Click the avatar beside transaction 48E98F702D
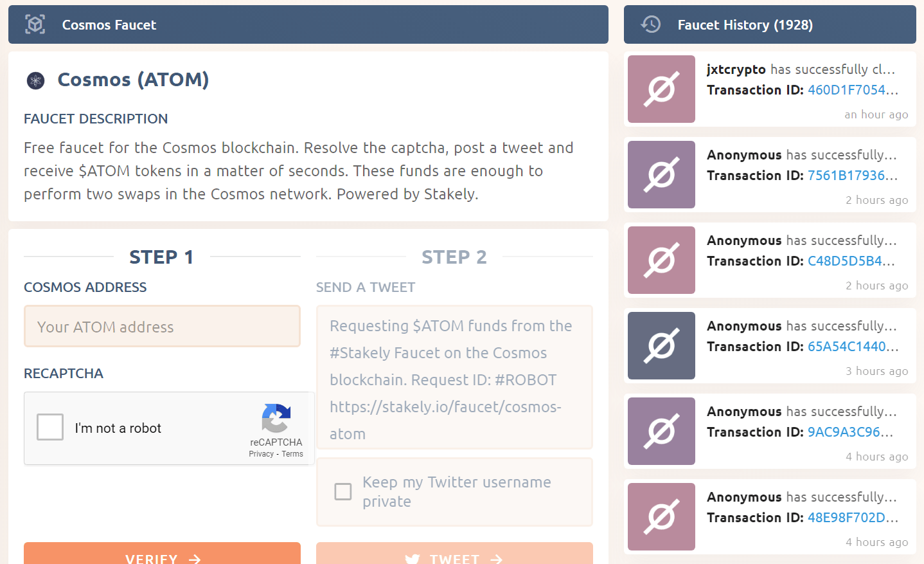 pyautogui.click(x=661, y=516)
